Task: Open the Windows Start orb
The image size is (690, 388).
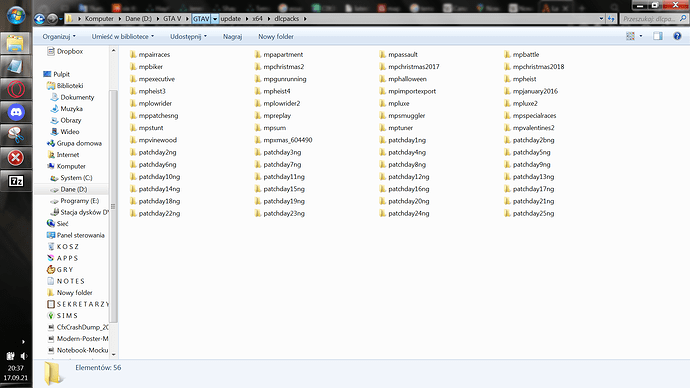Action: (16, 16)
